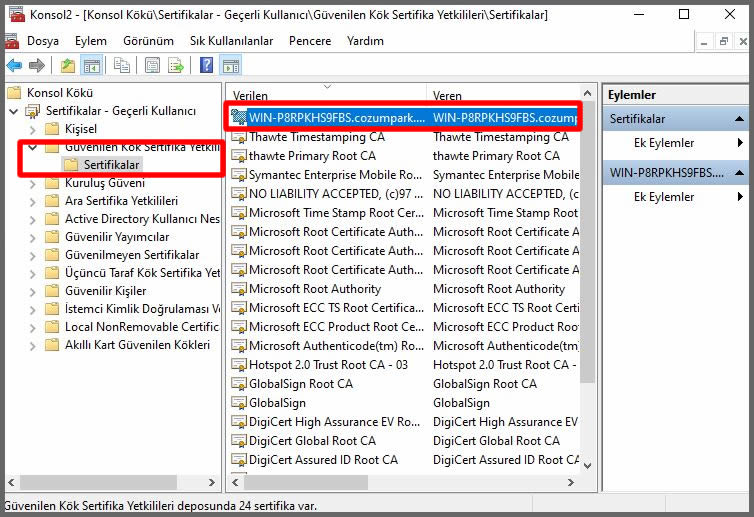Image resolution: width=754 pixels, height=517 pixels.
Task: Sort by the Veren column header
Action: pos(503,95)
